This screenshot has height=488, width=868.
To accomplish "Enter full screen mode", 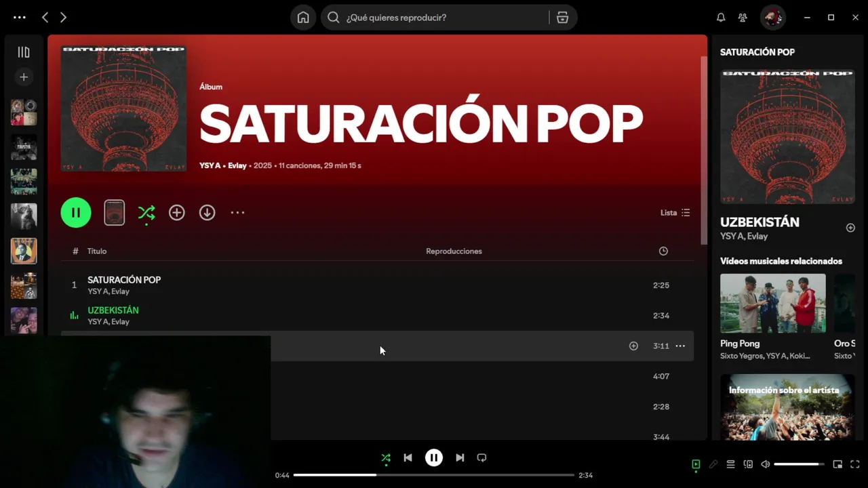I will point(855,464).
